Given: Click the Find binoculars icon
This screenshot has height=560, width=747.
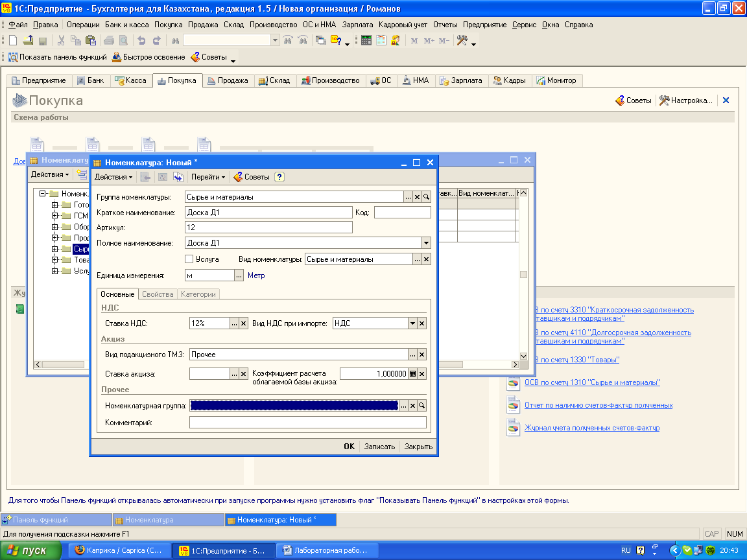Looking at the screenshot, I should pyautogui.click(x=175, y=41).
